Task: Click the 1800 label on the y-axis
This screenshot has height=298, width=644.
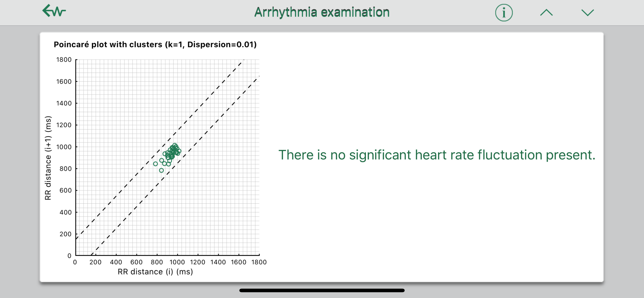Action: 64,60
